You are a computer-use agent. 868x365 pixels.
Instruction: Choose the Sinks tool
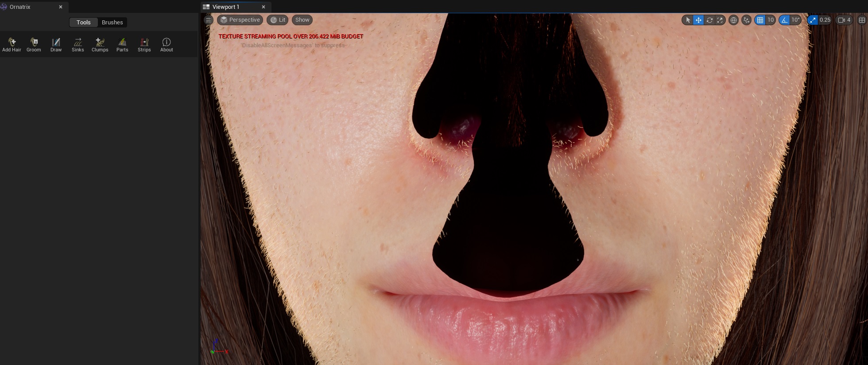click(x=78, y=45)
